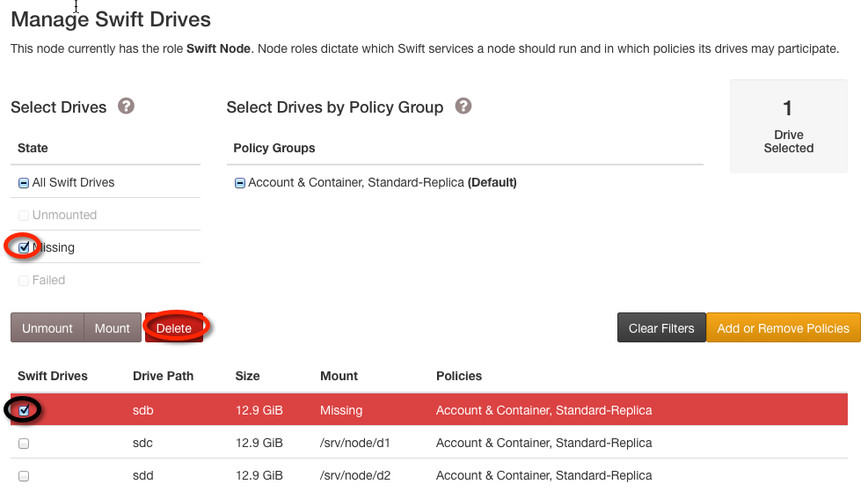Toggle Account & Container, Standard-Replica policy checkbox

(240, 183)
